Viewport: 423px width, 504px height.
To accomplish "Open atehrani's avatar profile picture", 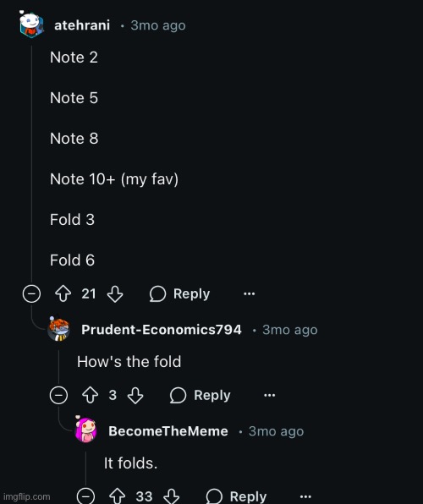I will coord(31,25).
